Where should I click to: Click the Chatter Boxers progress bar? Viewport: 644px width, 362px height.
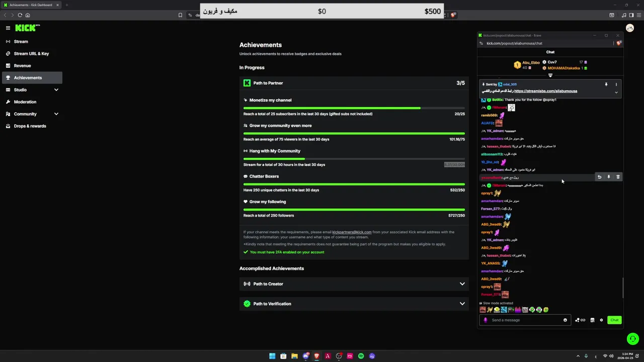tap(354, 185)
